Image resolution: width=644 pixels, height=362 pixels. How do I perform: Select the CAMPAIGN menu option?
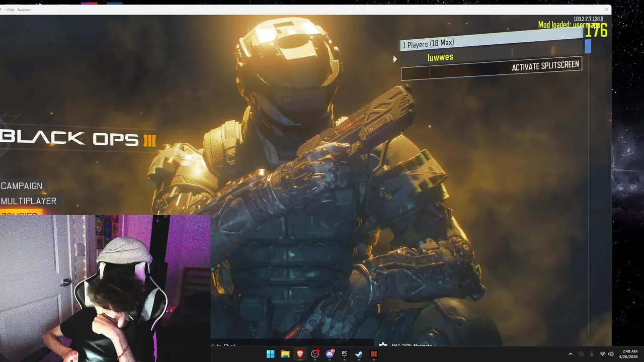click(22, 186)
